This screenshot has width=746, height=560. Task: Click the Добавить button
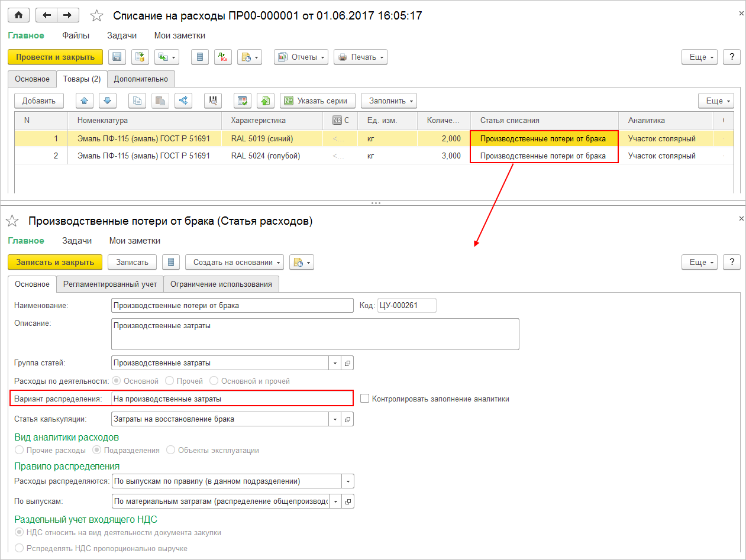[x=39, y=101]
